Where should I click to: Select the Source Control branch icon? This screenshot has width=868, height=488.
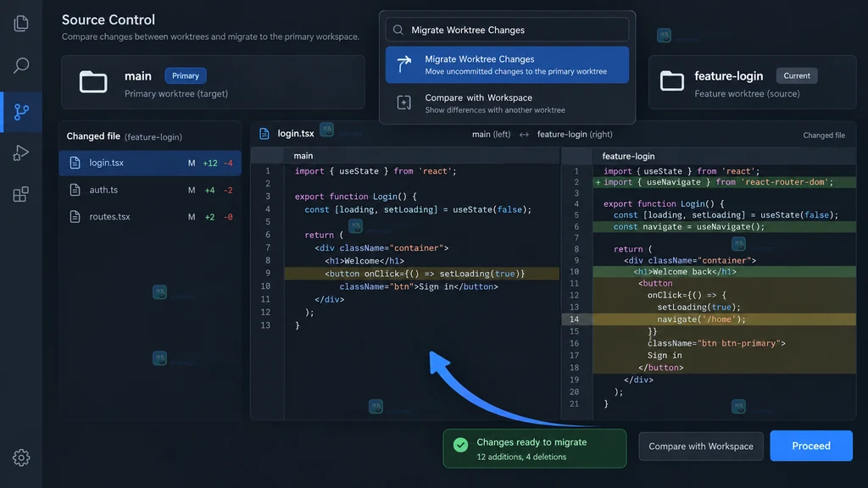tap(21, 112)
